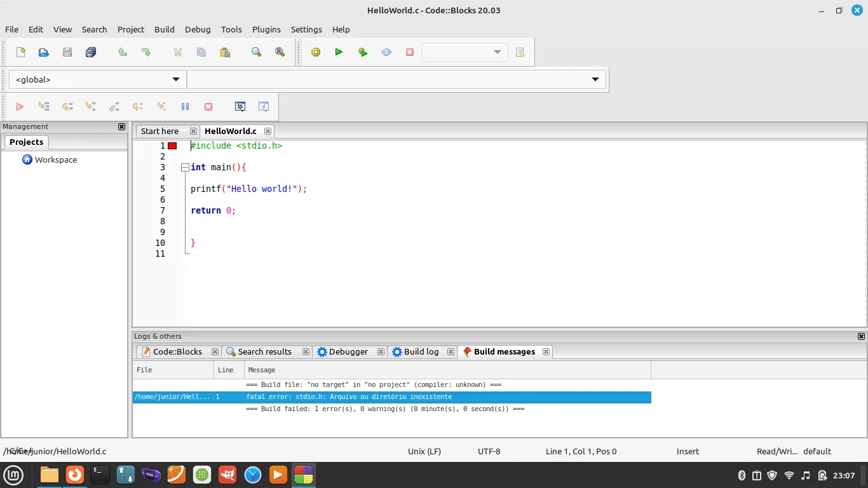Click the New file toolbar icon

click(21, 52)
